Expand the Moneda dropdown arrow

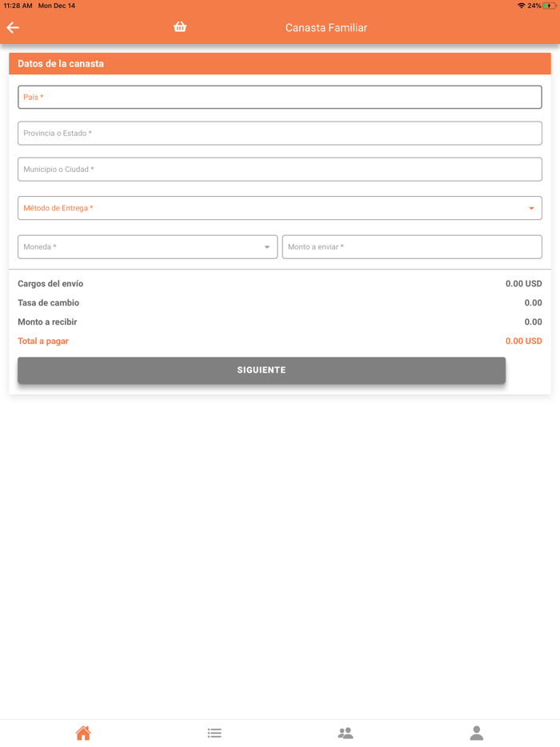pyautogui.click(x=267, y=247)
